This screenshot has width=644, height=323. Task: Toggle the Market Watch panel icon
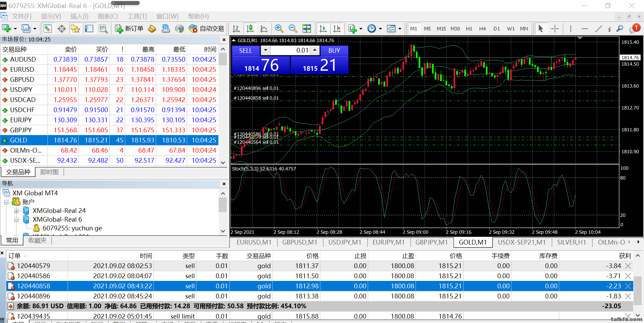coord(47,29)
